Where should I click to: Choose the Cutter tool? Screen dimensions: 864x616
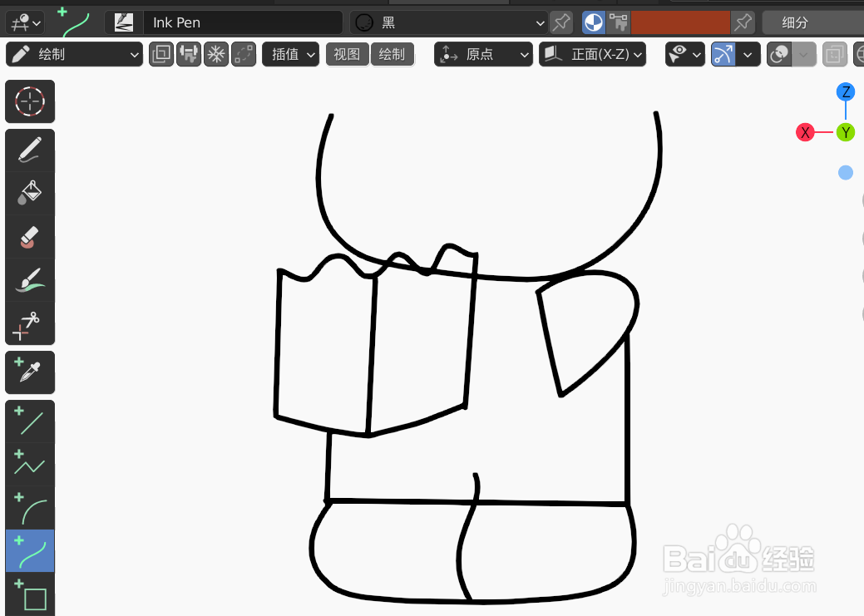coord(30,325)
